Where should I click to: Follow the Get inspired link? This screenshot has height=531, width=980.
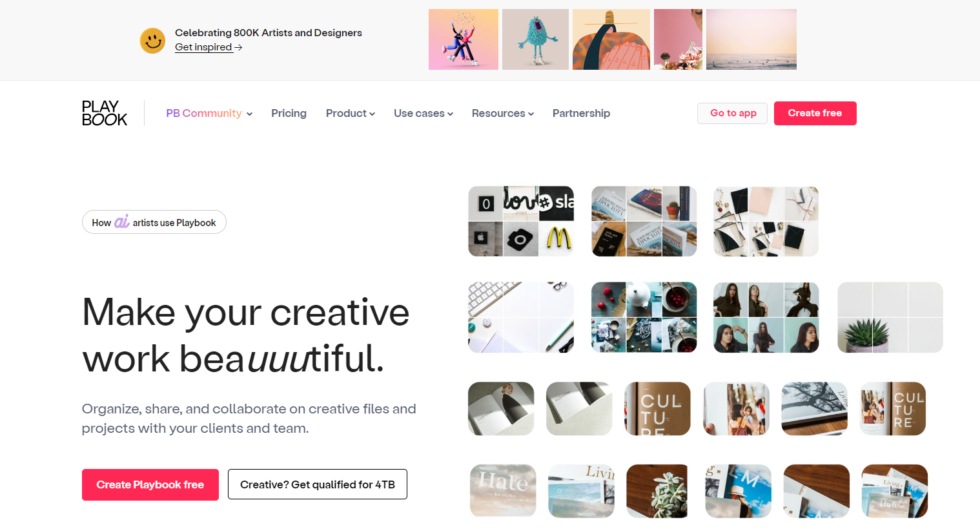(x=203, y=47)
